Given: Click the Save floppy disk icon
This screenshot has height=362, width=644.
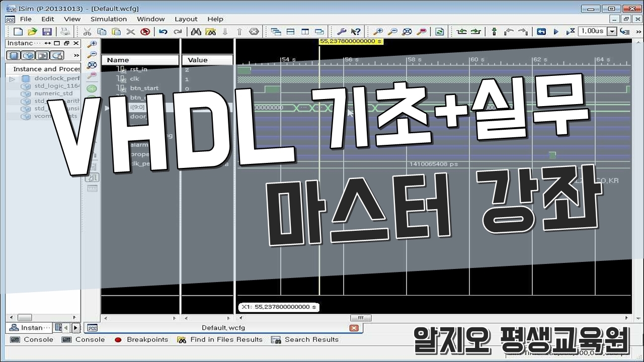Looking at the screenshot, I should point(47,31).
